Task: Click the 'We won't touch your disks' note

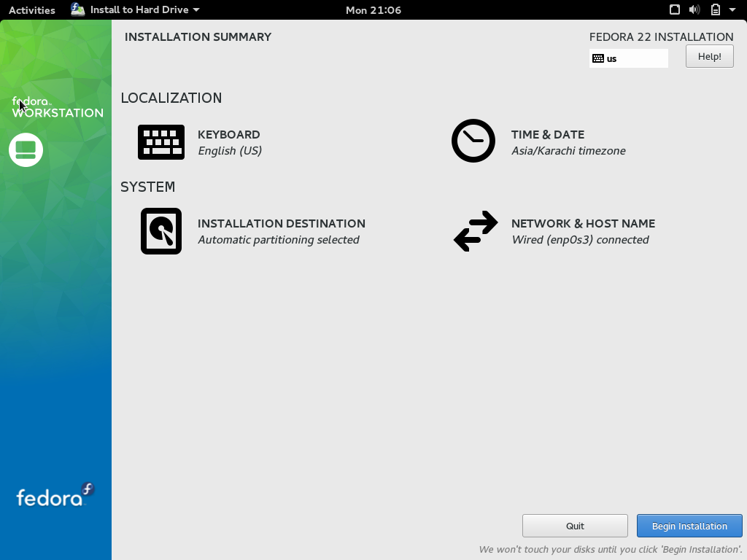Action: [611, 550]
